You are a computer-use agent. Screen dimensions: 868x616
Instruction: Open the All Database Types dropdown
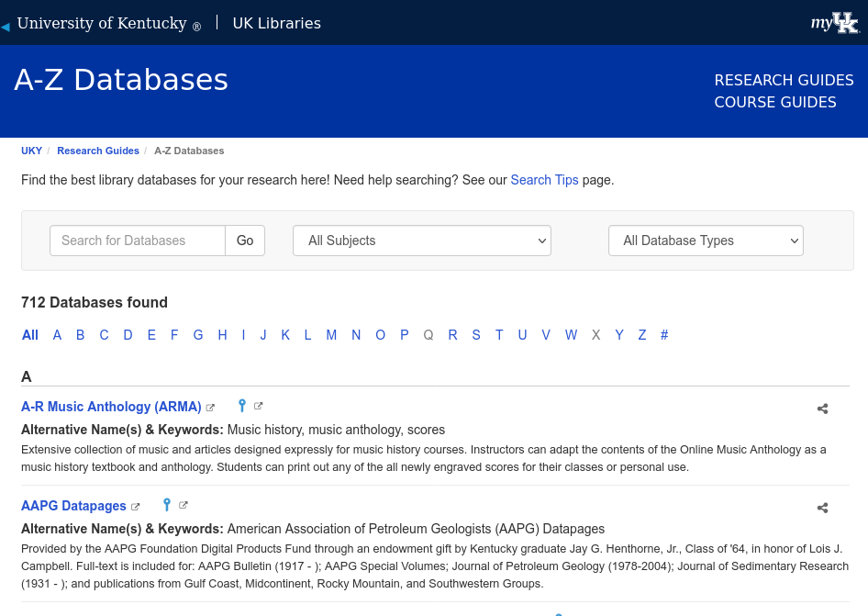pyautogui.click(x=706, y=241)
